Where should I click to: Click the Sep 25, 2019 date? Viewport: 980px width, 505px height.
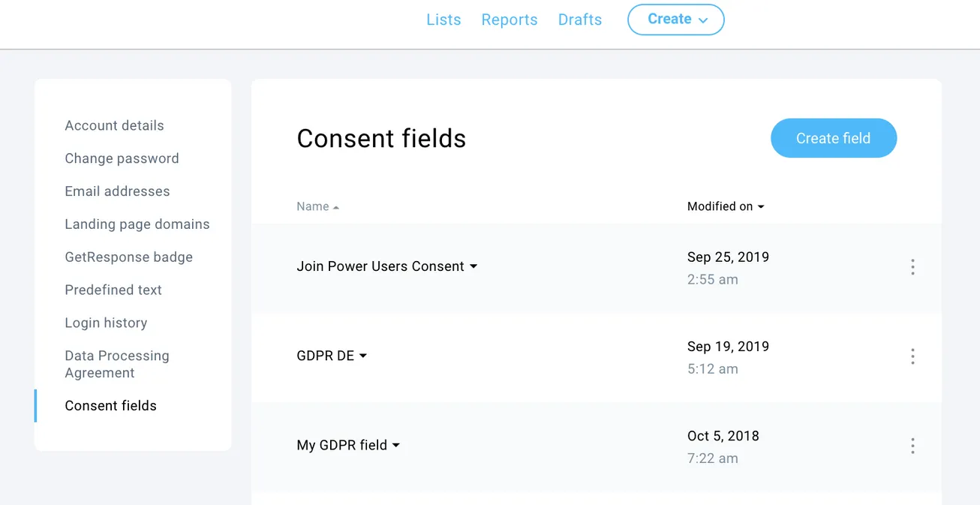(728, 257)
